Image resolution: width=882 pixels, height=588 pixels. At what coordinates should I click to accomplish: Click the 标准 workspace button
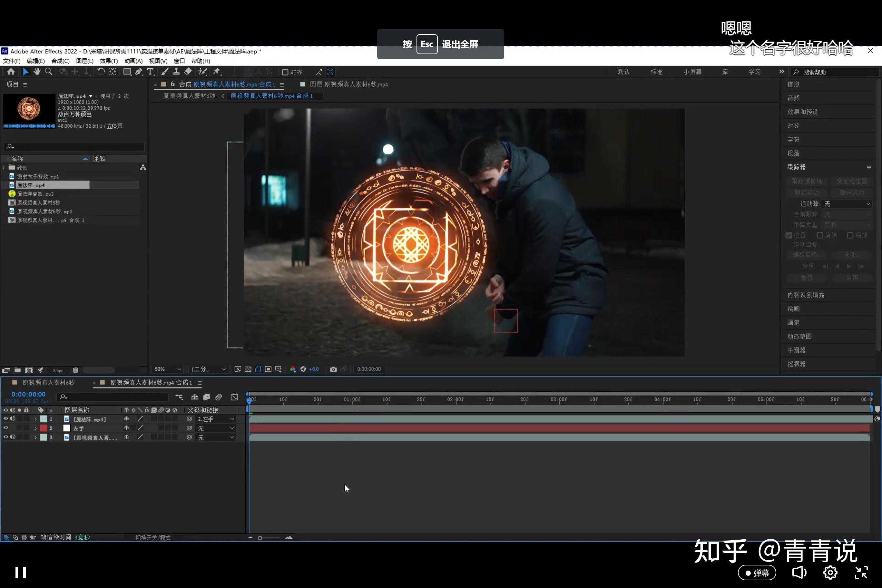[x=656, y=72]
